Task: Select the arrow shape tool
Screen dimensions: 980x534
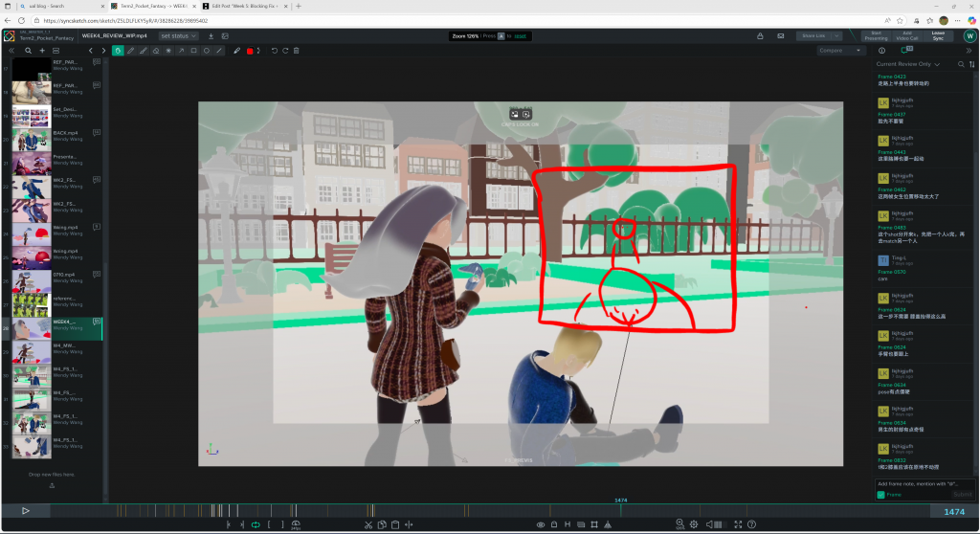Action: coord(181,51)
